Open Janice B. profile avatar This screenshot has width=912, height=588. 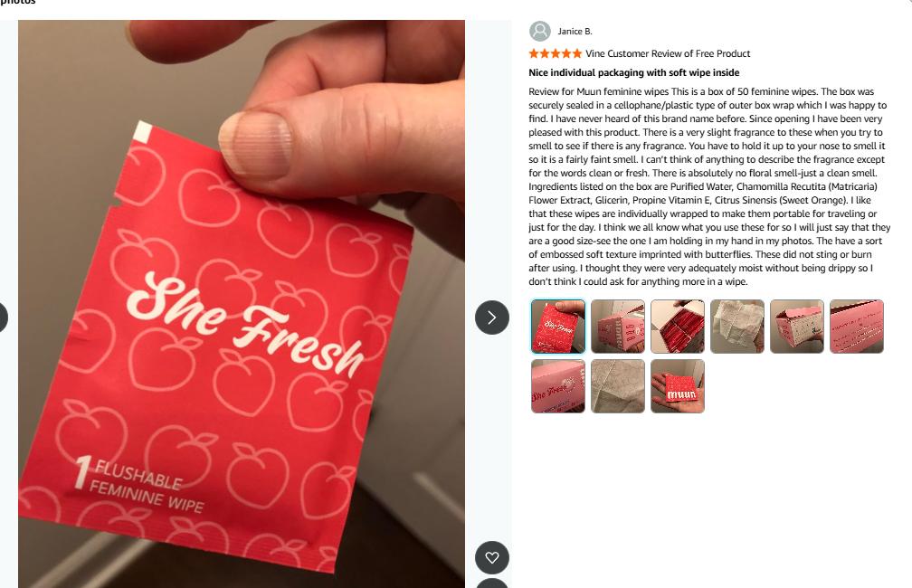coord(540,32)
